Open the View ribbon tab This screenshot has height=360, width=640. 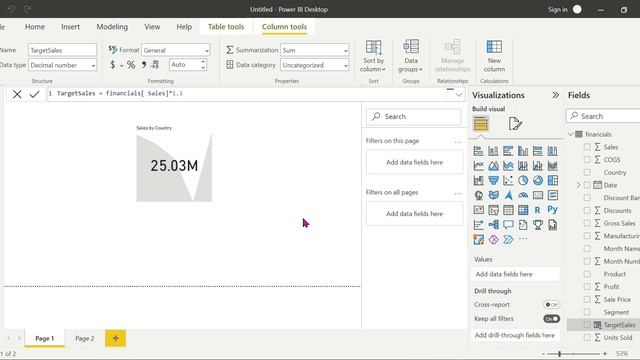point(152,27)
